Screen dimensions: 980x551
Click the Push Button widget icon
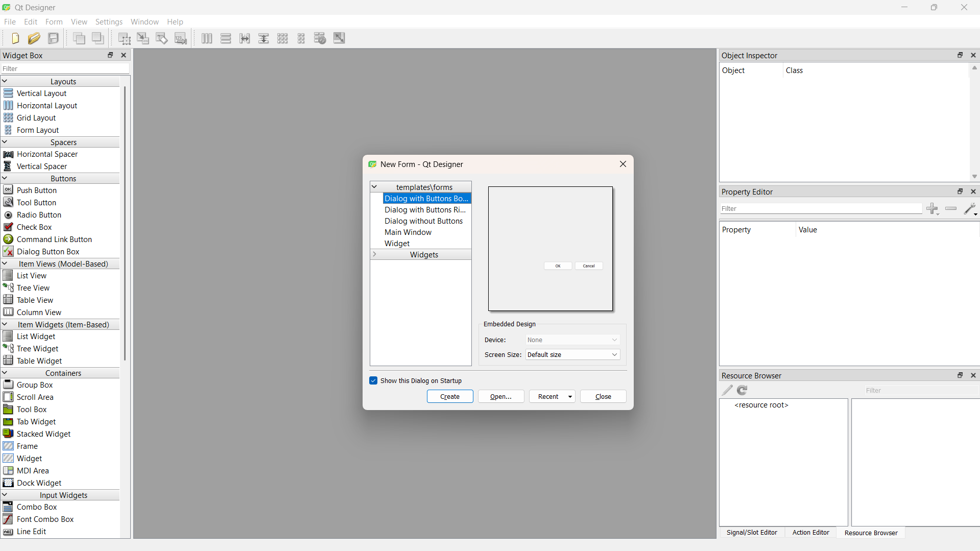click(x=8, y=190)
